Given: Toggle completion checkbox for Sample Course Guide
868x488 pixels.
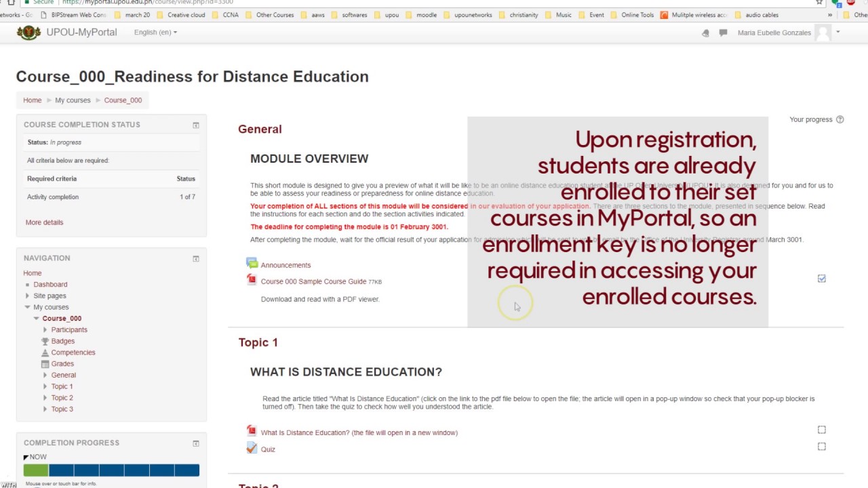Looking at the screenshot, I should pos(821,279).
